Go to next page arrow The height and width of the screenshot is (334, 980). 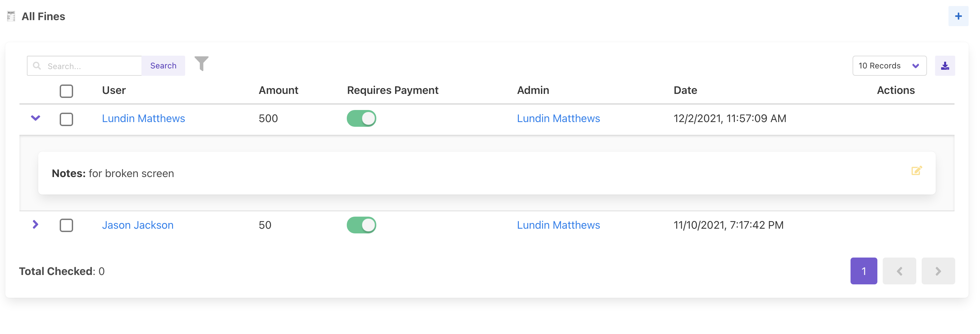tap(938, 271)
